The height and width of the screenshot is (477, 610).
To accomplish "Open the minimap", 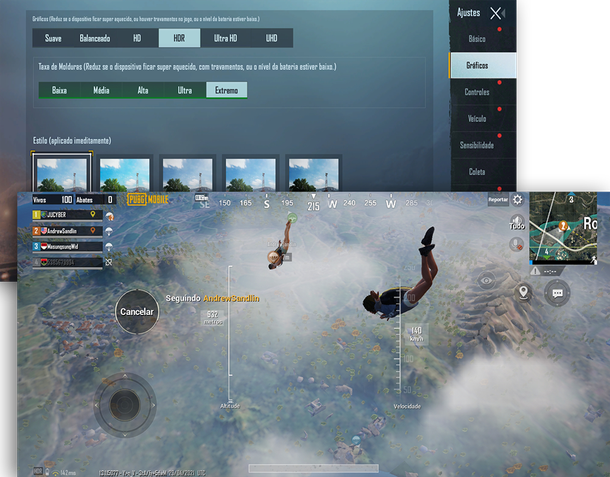I will 563,226.
